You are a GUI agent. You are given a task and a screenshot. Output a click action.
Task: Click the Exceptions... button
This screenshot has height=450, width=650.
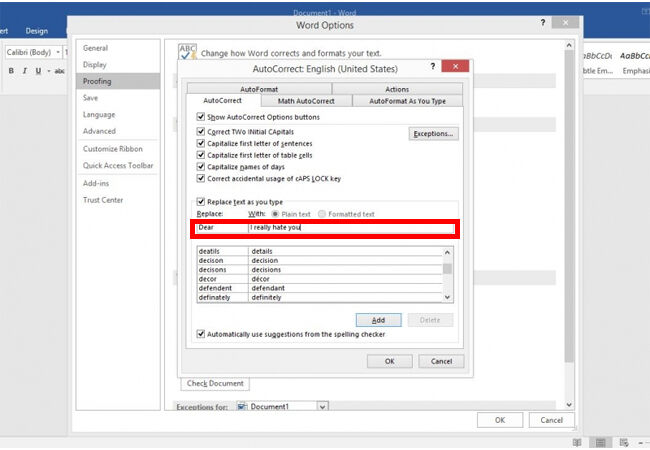point(433,133)
